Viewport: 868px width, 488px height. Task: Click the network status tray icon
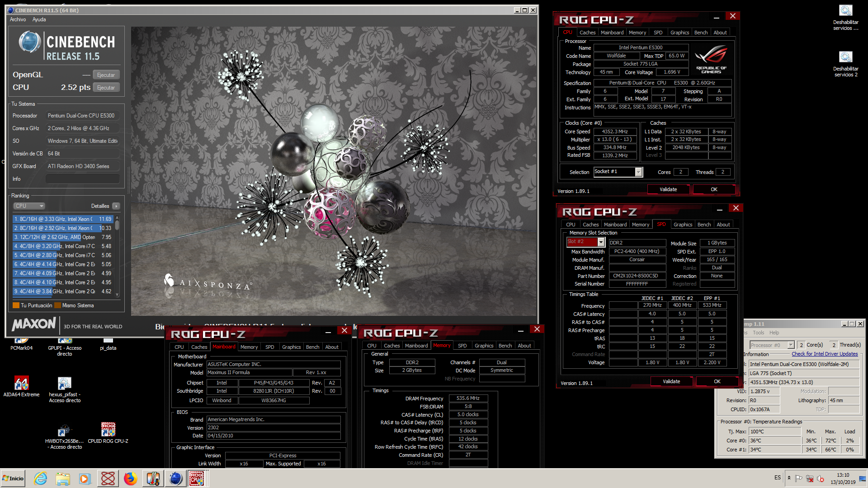point(810,479)
